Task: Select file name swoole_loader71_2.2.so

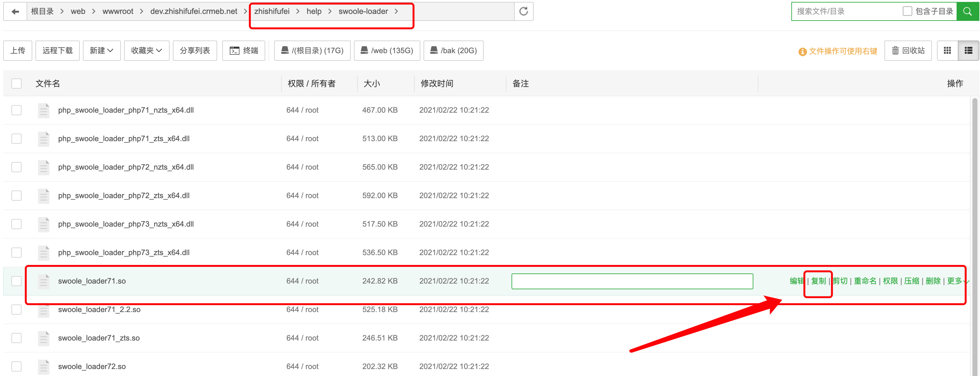Action: tap(99, 310)
